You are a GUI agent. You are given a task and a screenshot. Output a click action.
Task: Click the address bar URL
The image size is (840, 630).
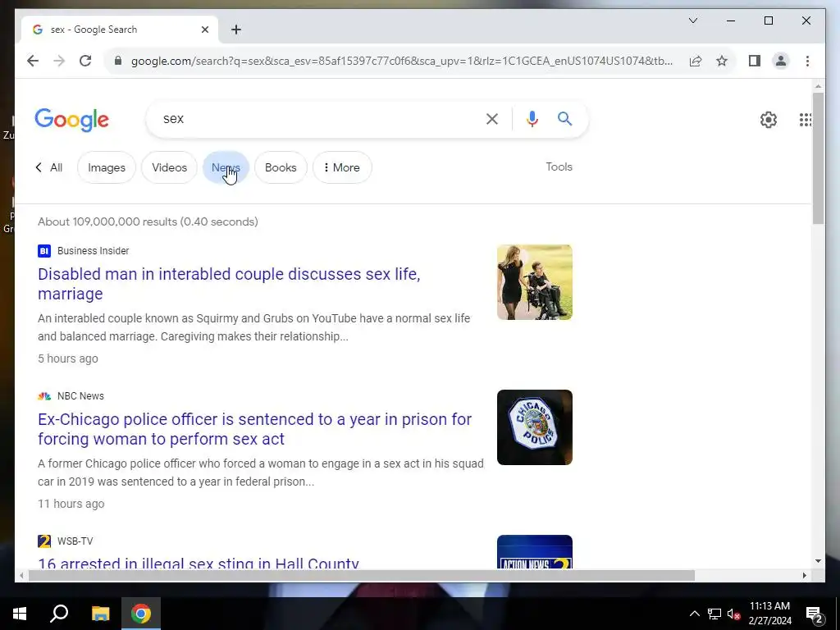click(x=402, y=61)
